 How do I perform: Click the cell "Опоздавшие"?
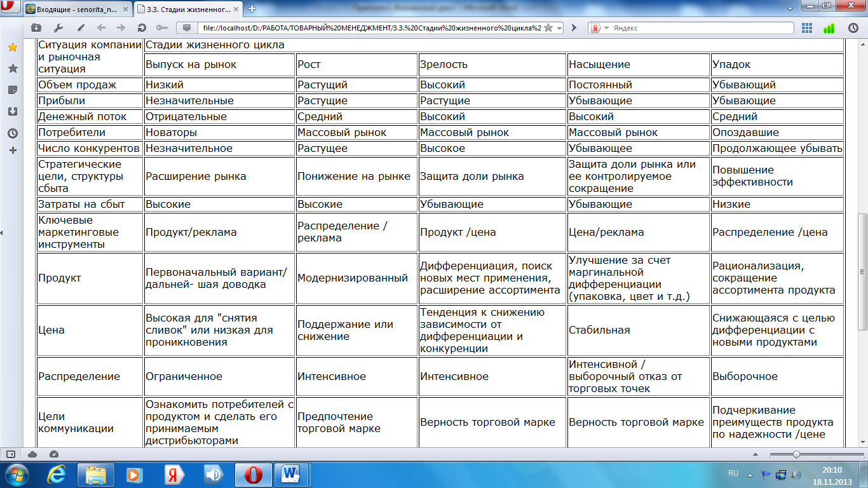click(777, 132)
